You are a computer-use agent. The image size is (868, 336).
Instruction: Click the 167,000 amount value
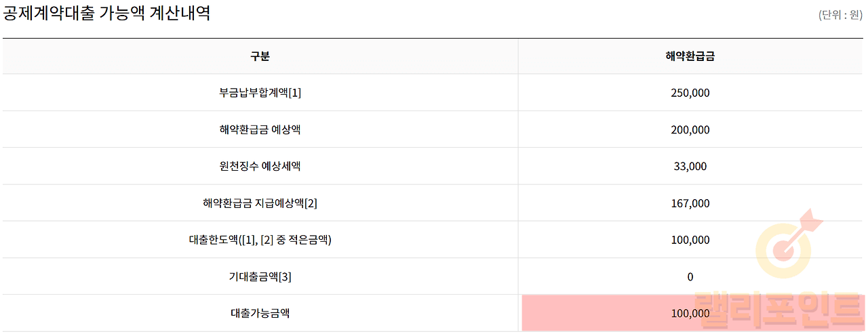pos(690,203)
